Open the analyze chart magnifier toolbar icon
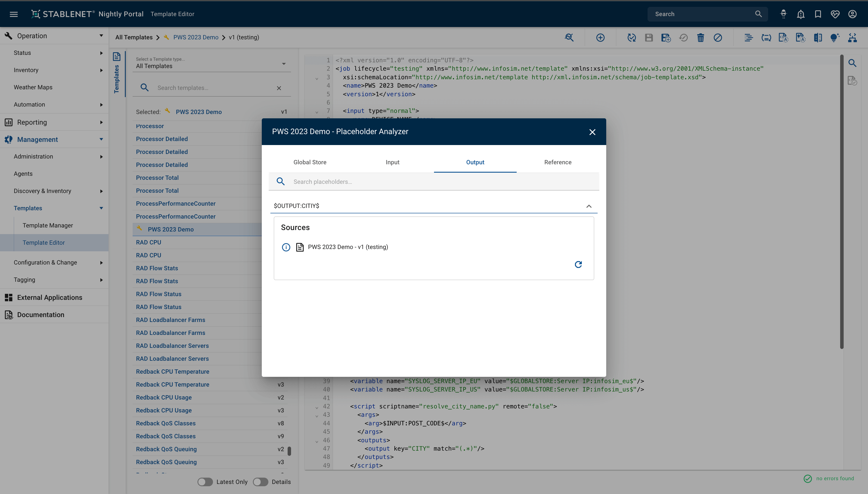 pyautogui.click(x=569, y=37)
